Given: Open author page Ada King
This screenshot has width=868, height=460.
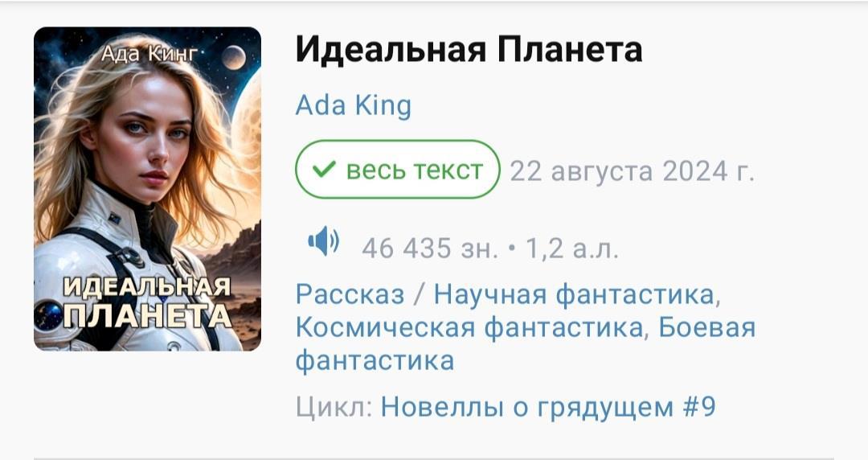Looking at the screenshot, I should point(353,105).
